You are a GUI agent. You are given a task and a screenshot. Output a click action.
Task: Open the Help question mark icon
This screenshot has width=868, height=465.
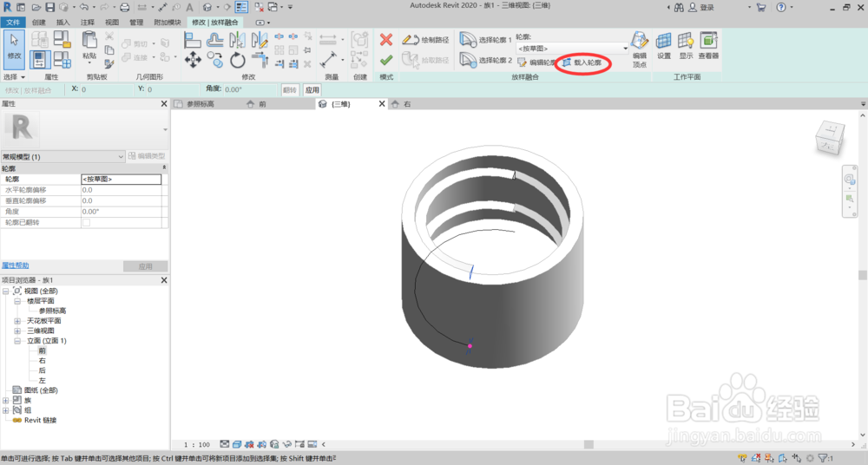780,7
